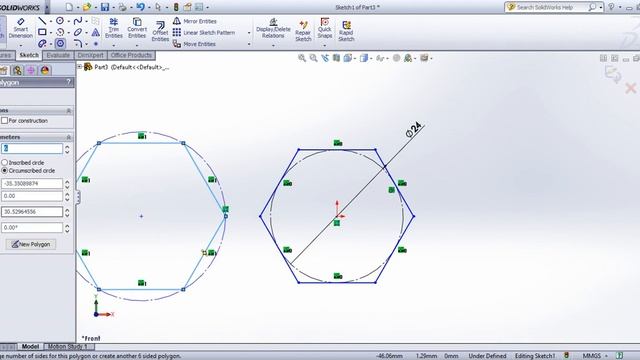Choose the Circle sketch tool
This screenshot has height=360, width=640.
click(60, 20)
